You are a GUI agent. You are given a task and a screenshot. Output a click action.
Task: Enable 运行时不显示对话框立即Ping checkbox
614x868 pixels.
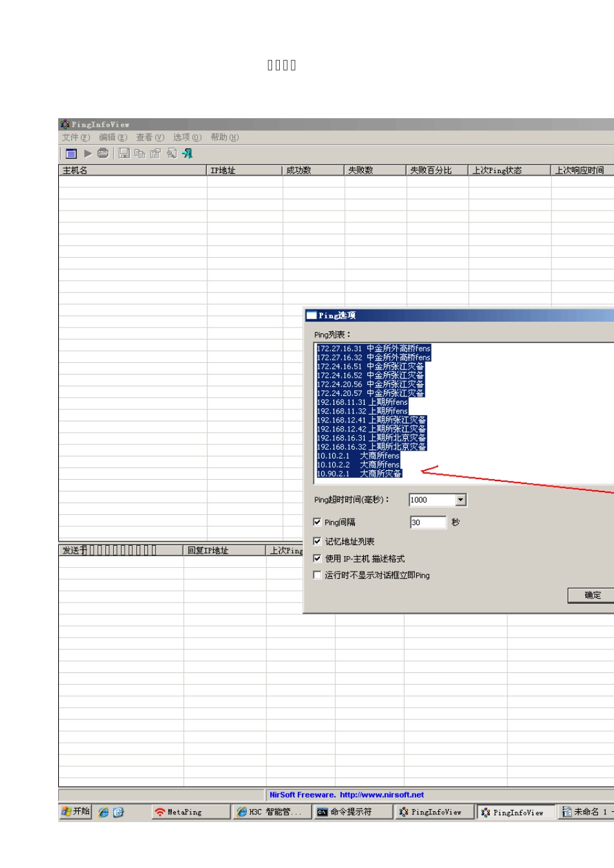(317, 575)
